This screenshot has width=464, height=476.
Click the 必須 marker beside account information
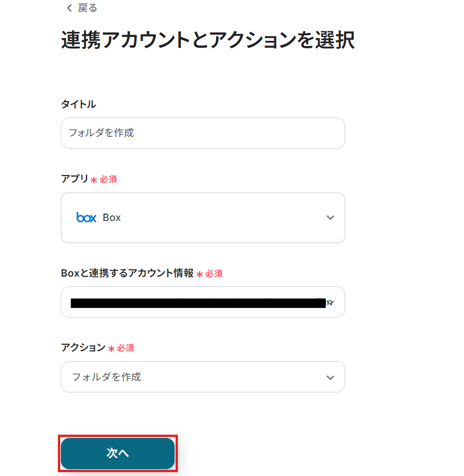tap(214, 274)
